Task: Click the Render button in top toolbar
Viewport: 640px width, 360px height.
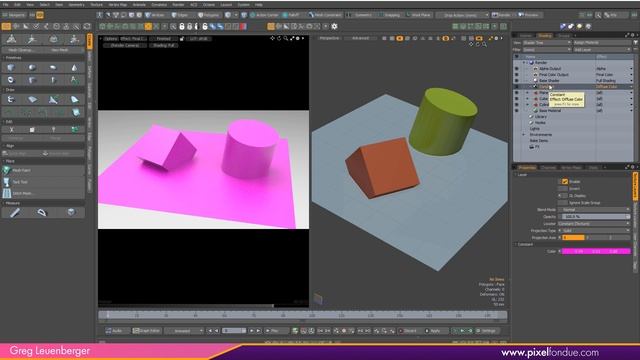Action: point(502,15)
